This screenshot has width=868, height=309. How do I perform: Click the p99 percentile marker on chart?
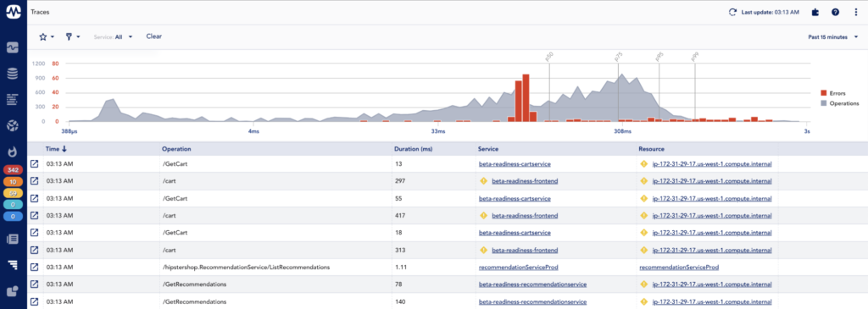pyautogui.click(x=694, y=57)
